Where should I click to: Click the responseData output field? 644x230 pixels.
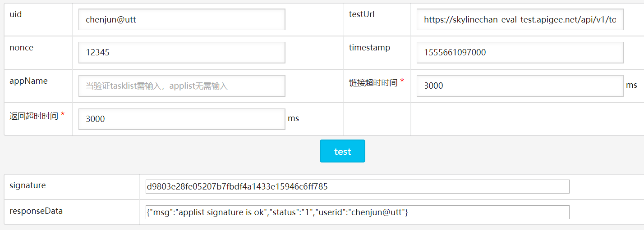click(x=357, y=212)
